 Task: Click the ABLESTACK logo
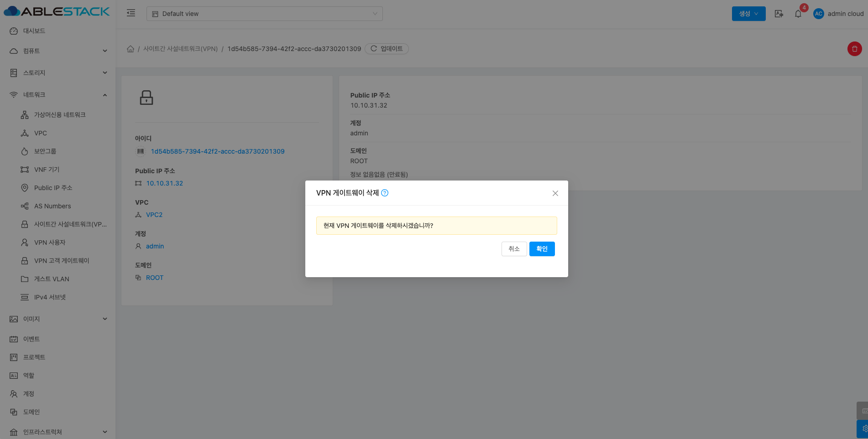pos(57,11)
